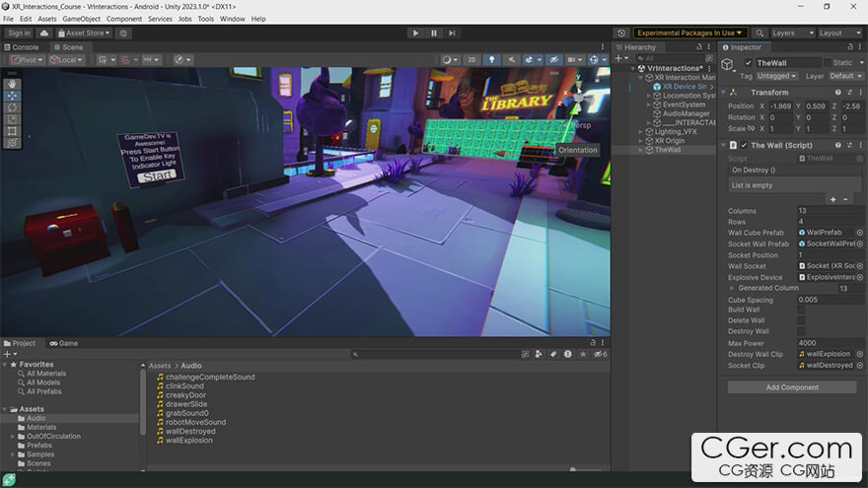The image size is (868, 488).
Task: Open the Default layer dropdown
Action: tap(845, 76)
